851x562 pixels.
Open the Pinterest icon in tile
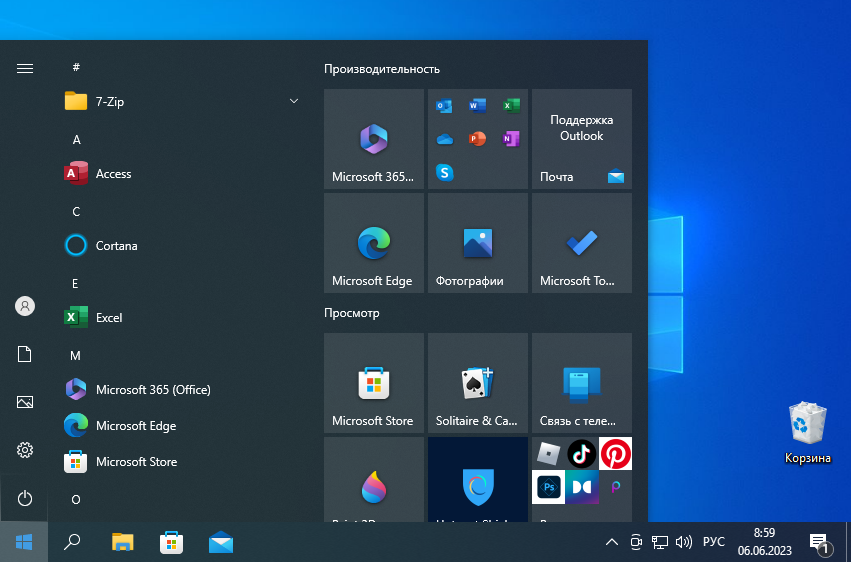click(615, 454)
